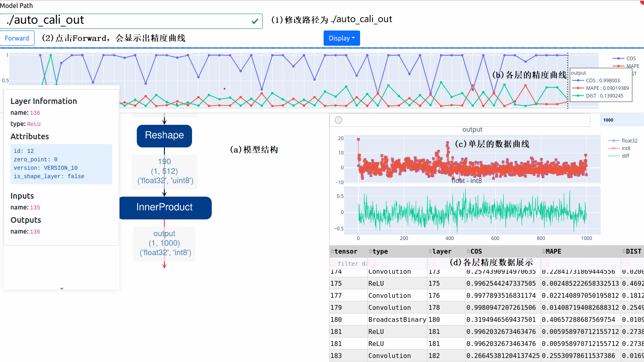Image resolution: width=644 pixels, height=362 pixels.
Task: Open the Display dropdown menu
Action: 342,38
